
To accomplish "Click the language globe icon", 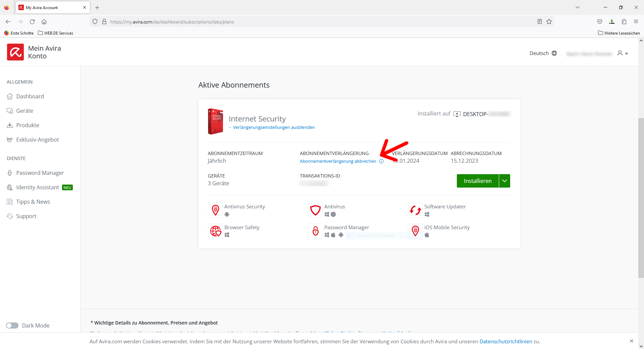I will pos(554,53).
